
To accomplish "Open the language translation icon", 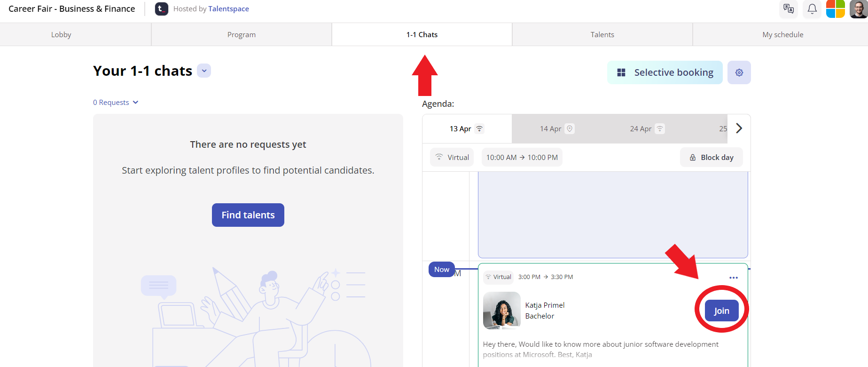I will coord(789,9).
